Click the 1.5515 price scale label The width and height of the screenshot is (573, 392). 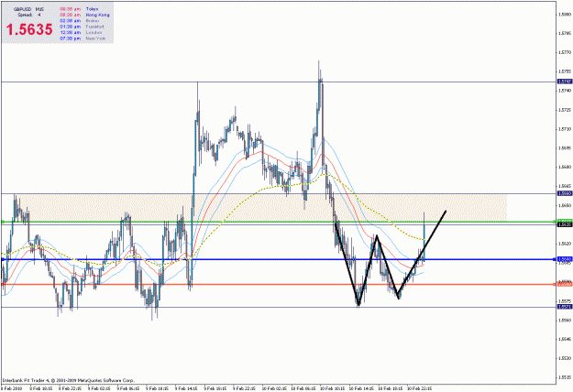[x=565, y=377]
